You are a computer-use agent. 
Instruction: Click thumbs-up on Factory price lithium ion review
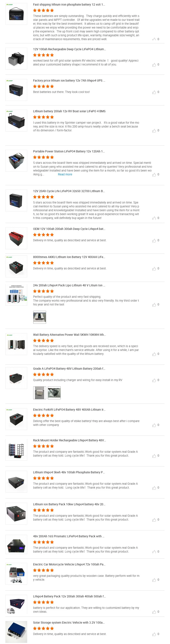[x=154, y=92]
